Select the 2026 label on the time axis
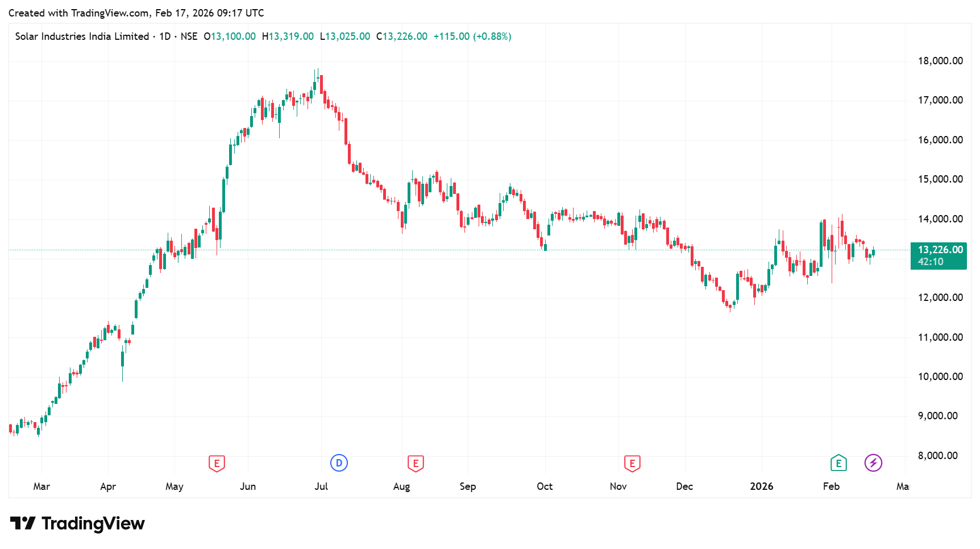This screenshot has width=980, height=549. coord(761,486)
